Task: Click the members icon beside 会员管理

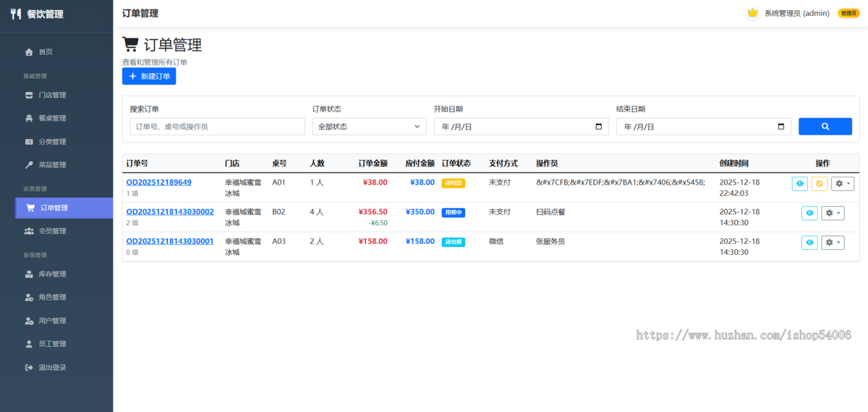Action: click(x=29, y=231)
